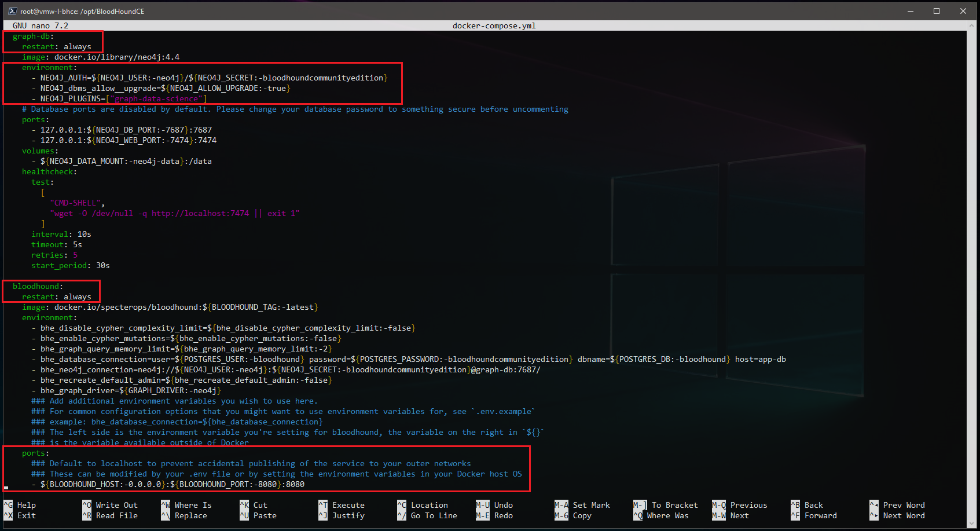The image size is (980, 531).
Task: Click the M-6 Copy shortcut
Action: click(x=573, y=515)
